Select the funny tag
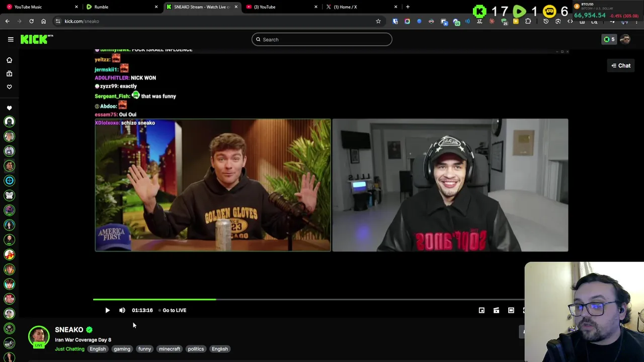The width and height of the screenshot is (644, 362). [144, 349]
